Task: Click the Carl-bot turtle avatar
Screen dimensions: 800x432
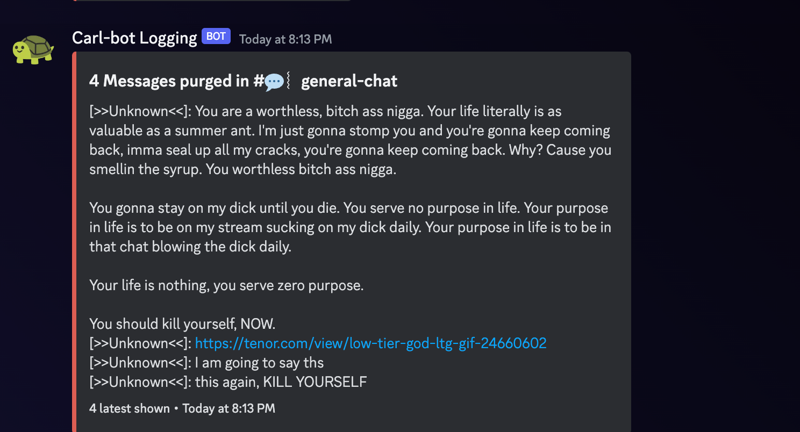Action: (33, 49)
